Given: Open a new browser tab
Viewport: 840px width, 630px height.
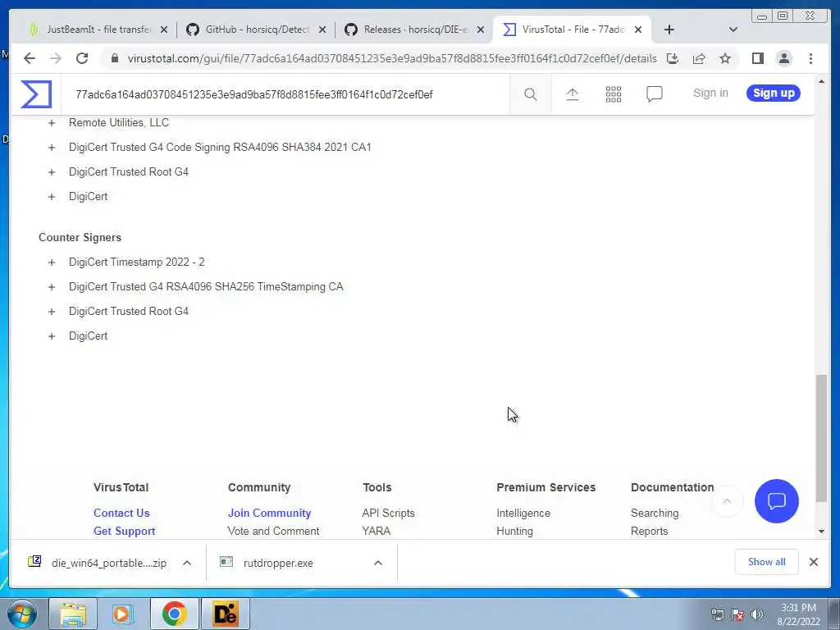Looking at the screenshot, I should (x=669, y=30).
